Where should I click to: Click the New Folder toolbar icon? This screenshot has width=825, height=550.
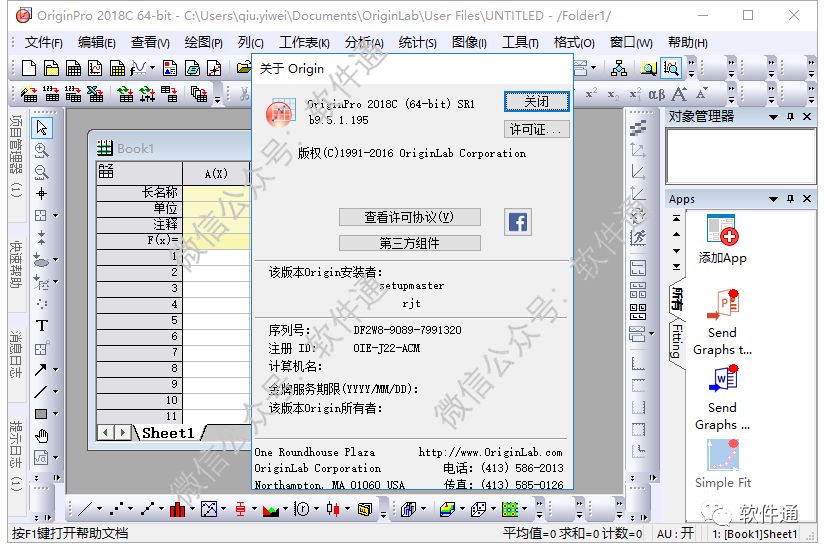click(x=51, y=68)
